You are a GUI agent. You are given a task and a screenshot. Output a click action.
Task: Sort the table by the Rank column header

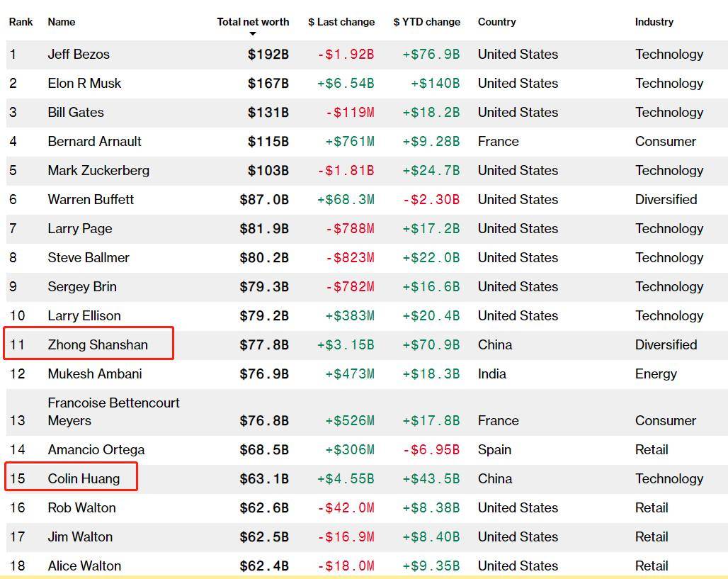click(x=21, y=22)
